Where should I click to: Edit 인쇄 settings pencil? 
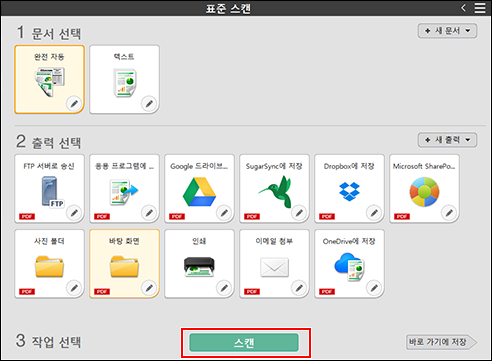point(224,288)
